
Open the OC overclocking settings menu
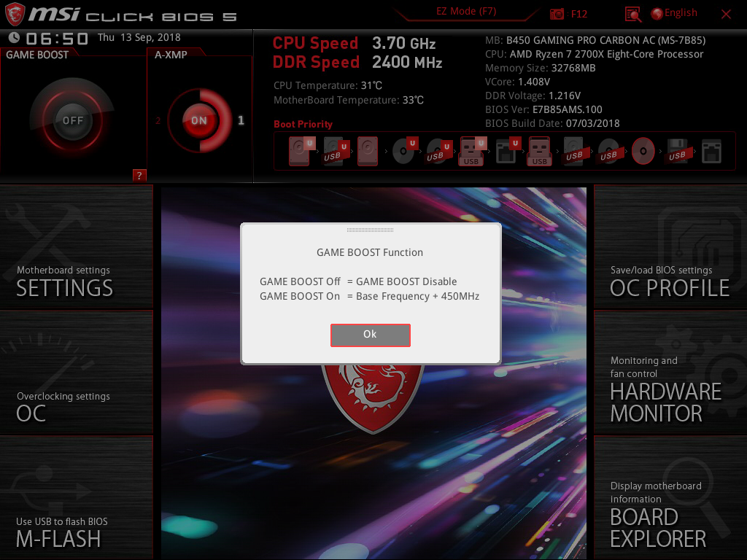76,373
